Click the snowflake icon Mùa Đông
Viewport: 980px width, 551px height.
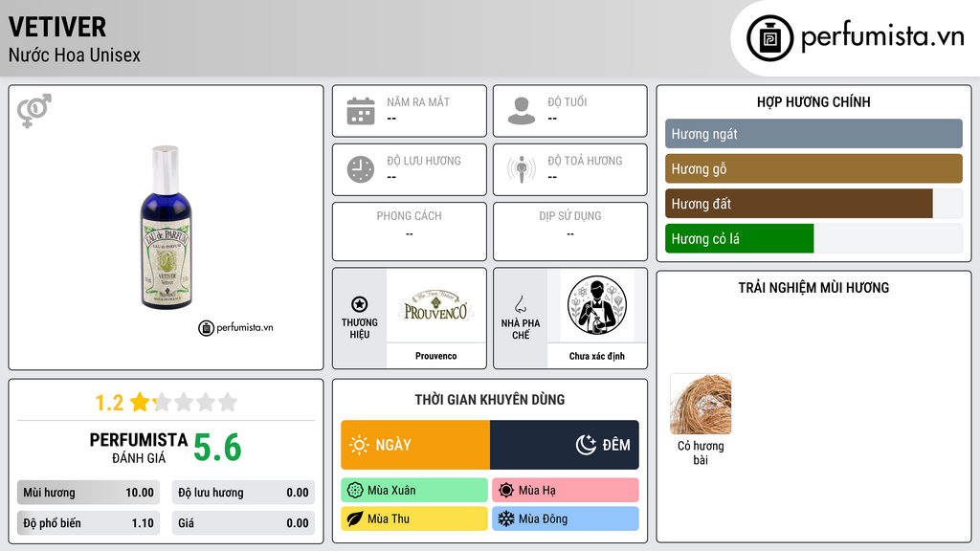(506, 518)
